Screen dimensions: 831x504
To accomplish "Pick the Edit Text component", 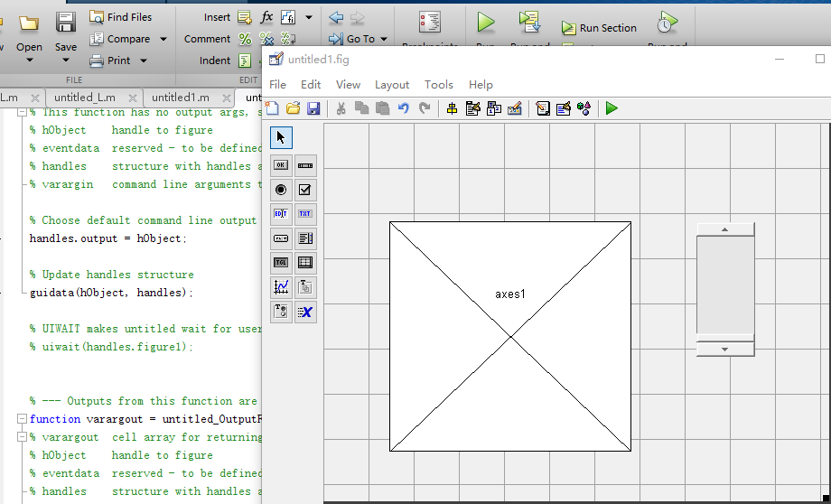I will pos(281,213).
